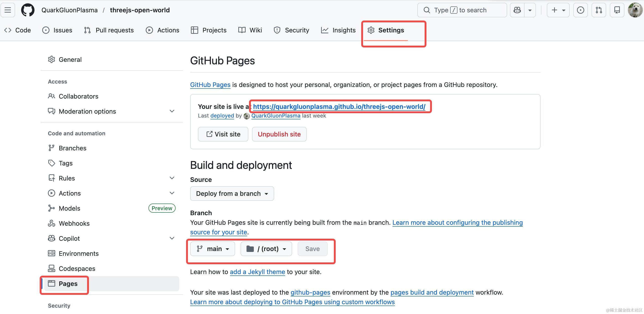Click the Models icon in sidebar
The height and width of the screenshot is (314, 644).
pyautogui.click(x=52, y=208)
